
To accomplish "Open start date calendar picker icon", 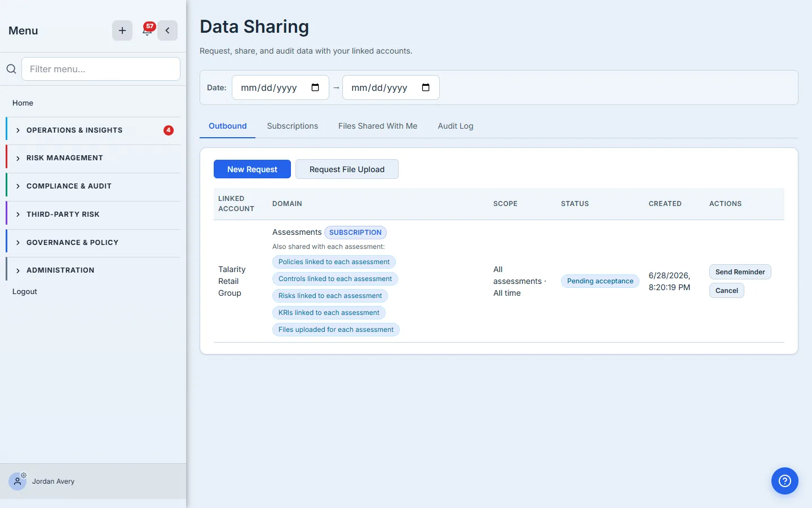I will (x=315, y=87).
